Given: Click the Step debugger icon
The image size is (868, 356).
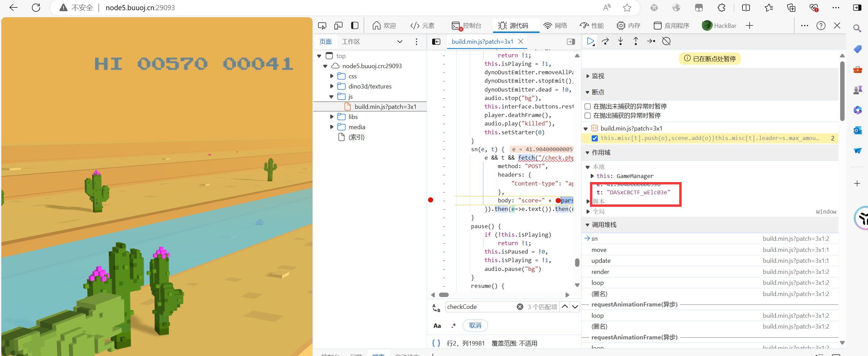Looking at the screenshot, I should coord(651,41).
